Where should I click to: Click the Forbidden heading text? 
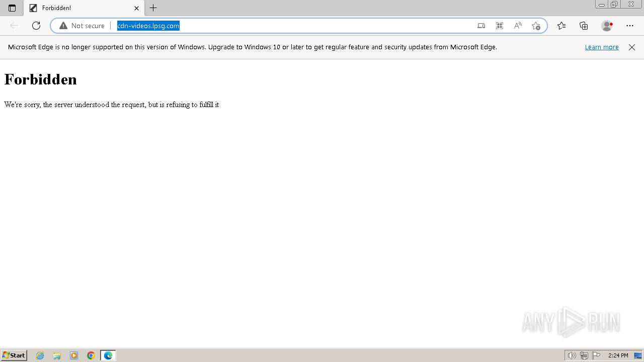(x=41, y=79)
